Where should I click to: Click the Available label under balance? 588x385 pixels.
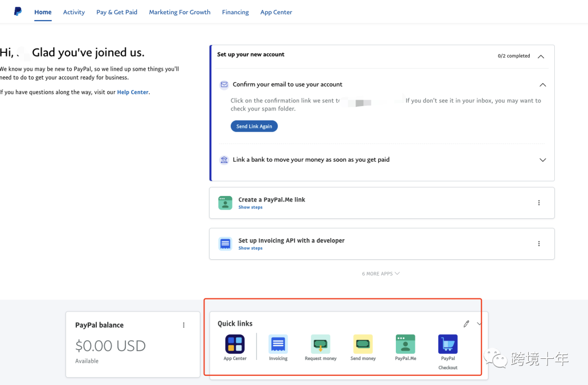tap(87, 361)
